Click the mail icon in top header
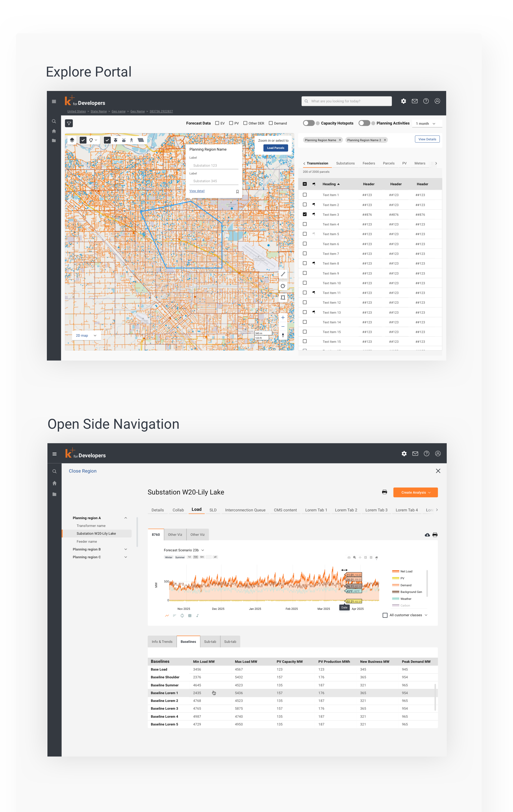Screen dimensions: 513x812 (x=415, y=101)
